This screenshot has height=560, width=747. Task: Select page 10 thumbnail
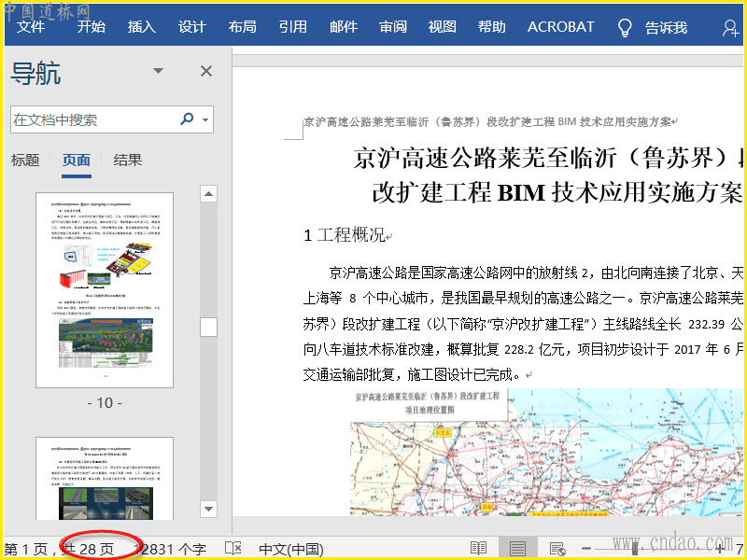click(105, 289)
